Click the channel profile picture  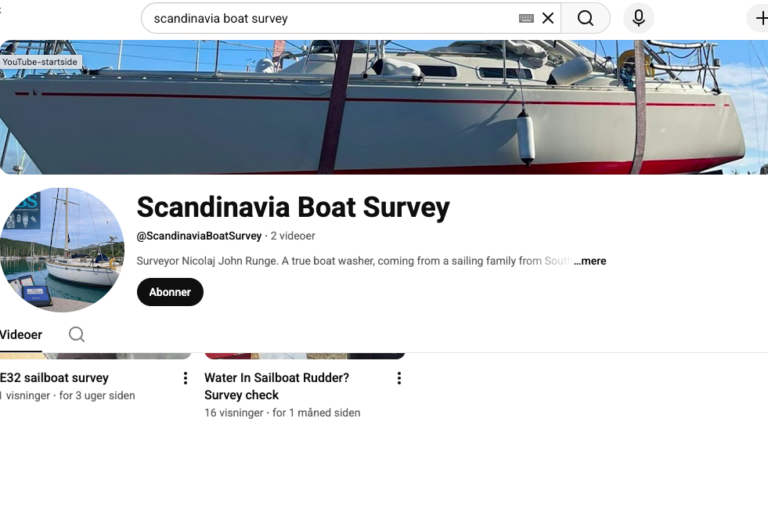[62, 250]
